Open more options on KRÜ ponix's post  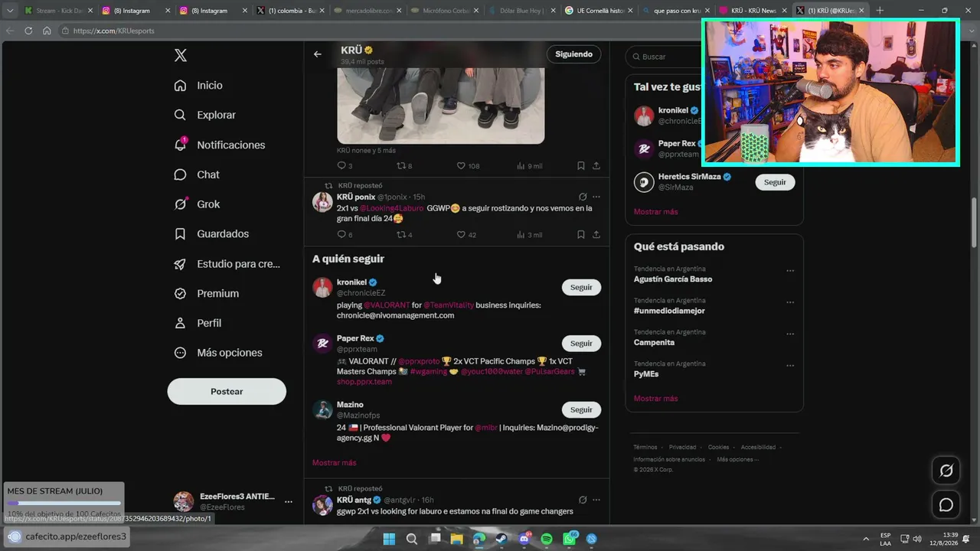pos(596,197)
